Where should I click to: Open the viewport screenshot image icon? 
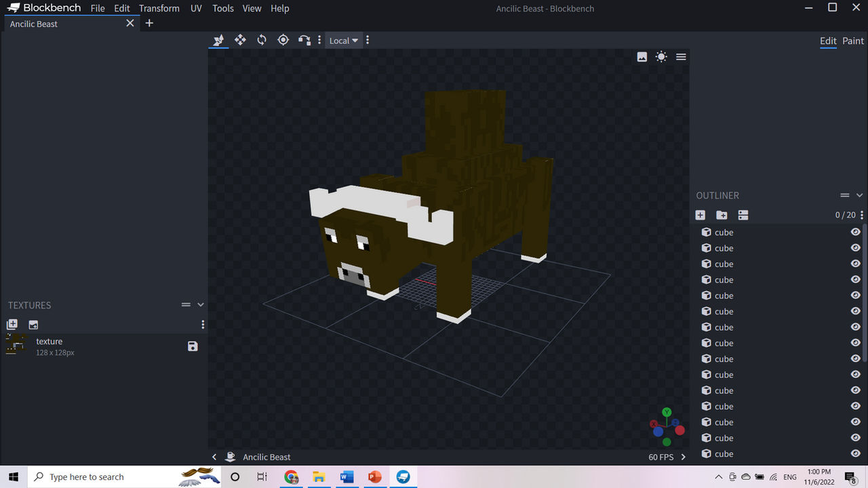point(642,57)
